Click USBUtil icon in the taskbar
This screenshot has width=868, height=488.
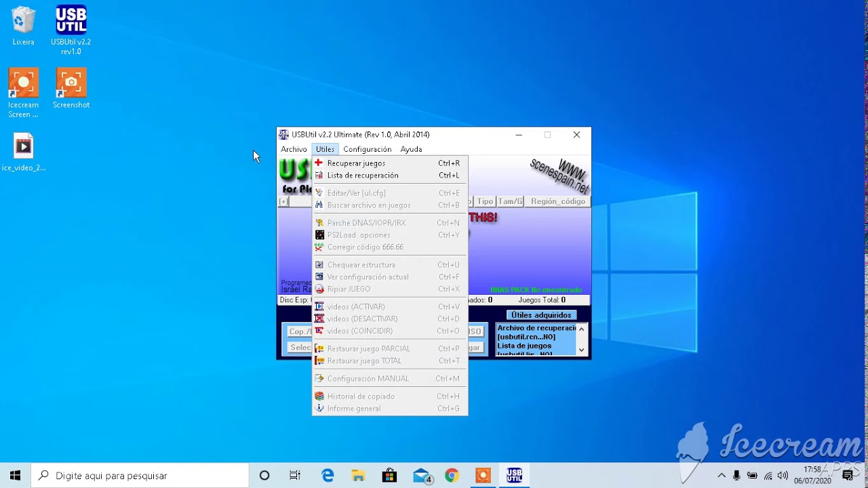click(514, 476)
